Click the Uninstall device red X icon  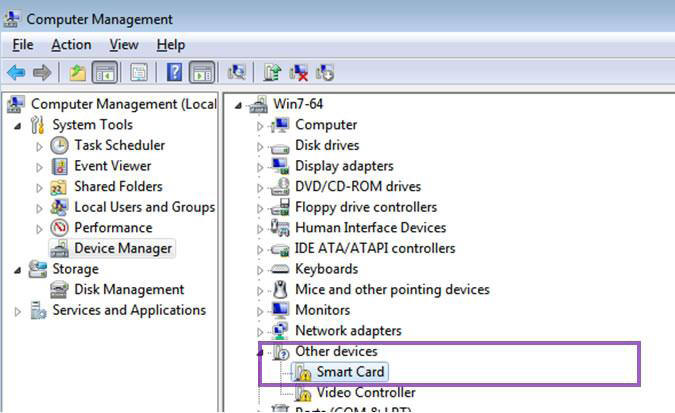point(298,72)
